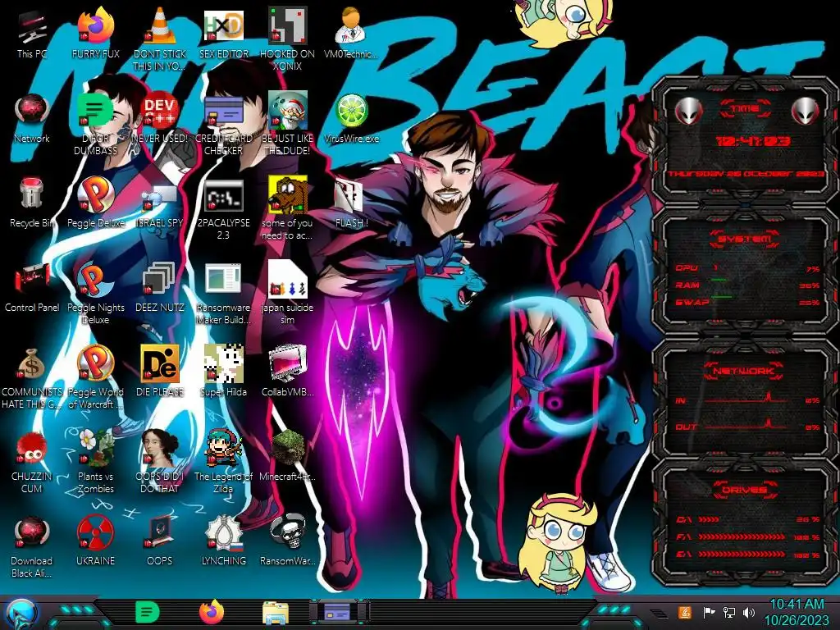
Task: Launch the VLC cone shortcut on desktop
Action: (x=159, y=39)
